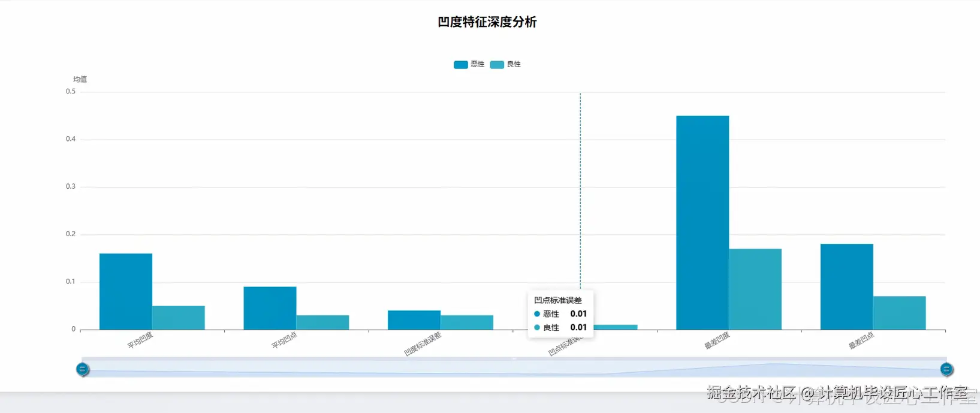Click the 最差凹度 axis label
The image size is (980, 413).
click(x=717, y=340)
